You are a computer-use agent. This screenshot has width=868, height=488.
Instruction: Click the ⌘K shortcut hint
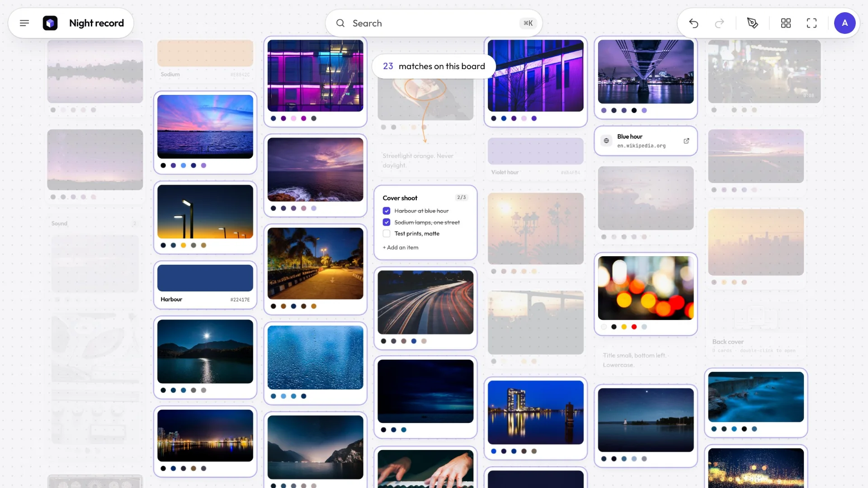click(528, 23)
